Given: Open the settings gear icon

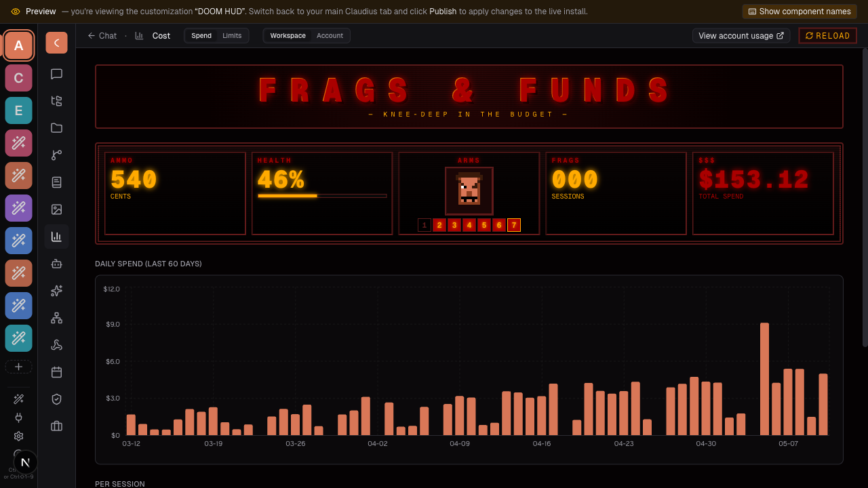Looking at the screenshot, I should pos(19,436).
